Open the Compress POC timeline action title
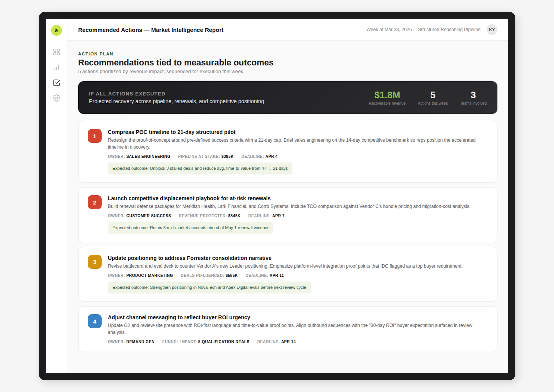 pos(171,132)
